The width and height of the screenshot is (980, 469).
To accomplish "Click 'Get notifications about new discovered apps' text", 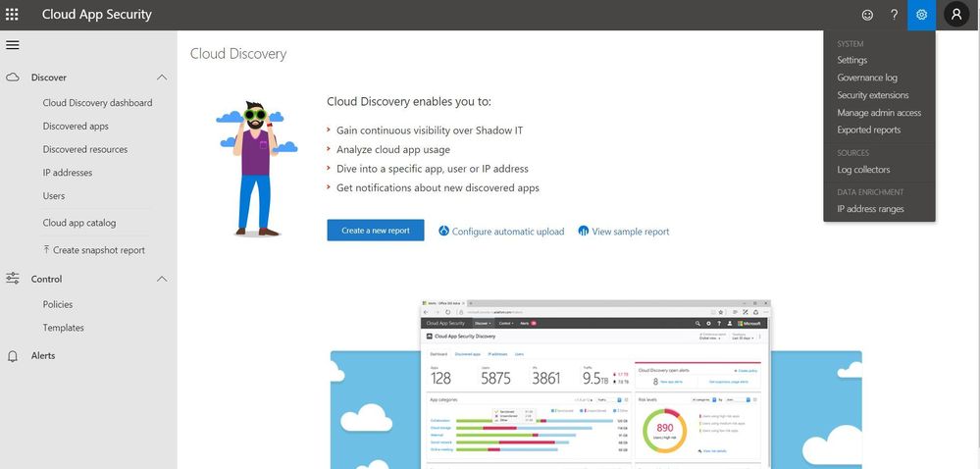I will pos(438,187).
